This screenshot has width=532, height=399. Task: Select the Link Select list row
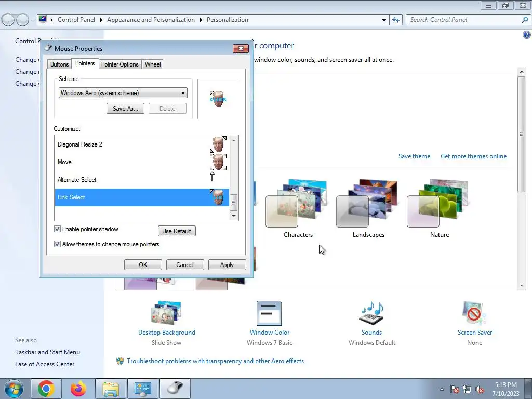[142, 197]
